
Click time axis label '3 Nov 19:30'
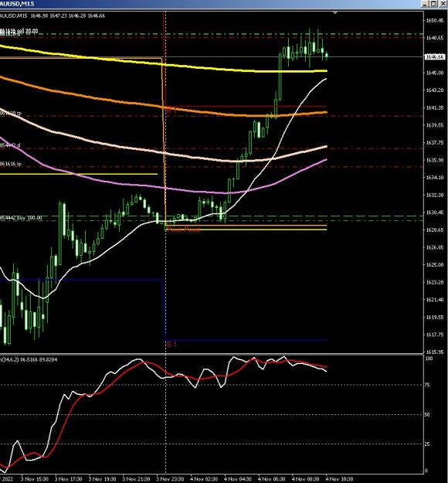click(103, 479)
